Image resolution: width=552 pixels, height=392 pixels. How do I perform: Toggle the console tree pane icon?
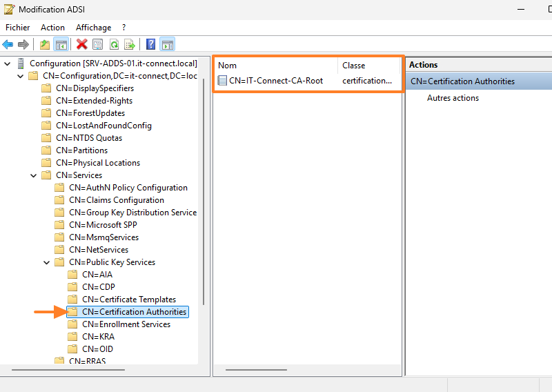click(x=61, y=45)
